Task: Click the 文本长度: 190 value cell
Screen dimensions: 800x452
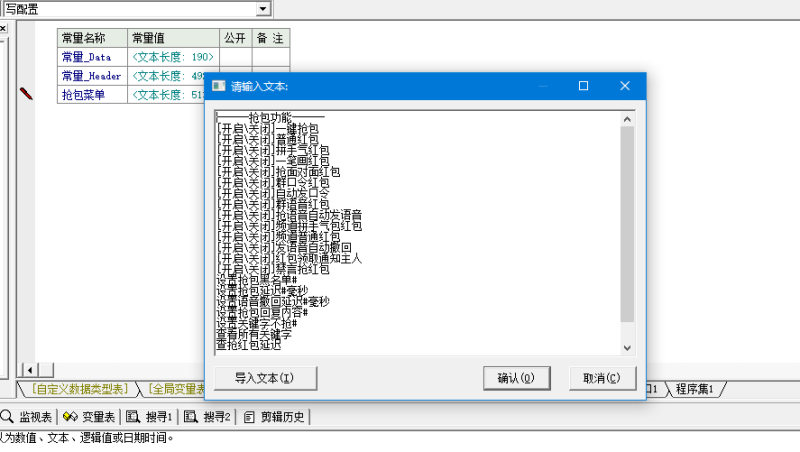Action: tap(173, 57)
